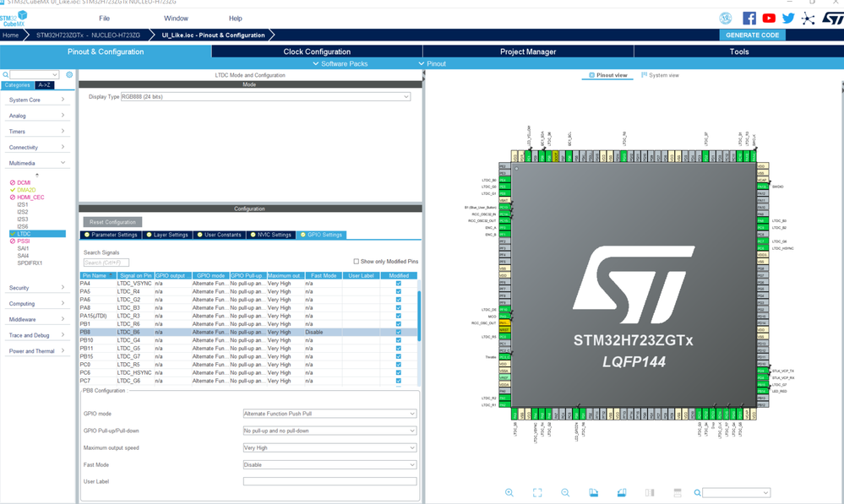Click the peripheral search magnifier icon
This screenshot has height=504, width=844.
click(x=5, y=75)
